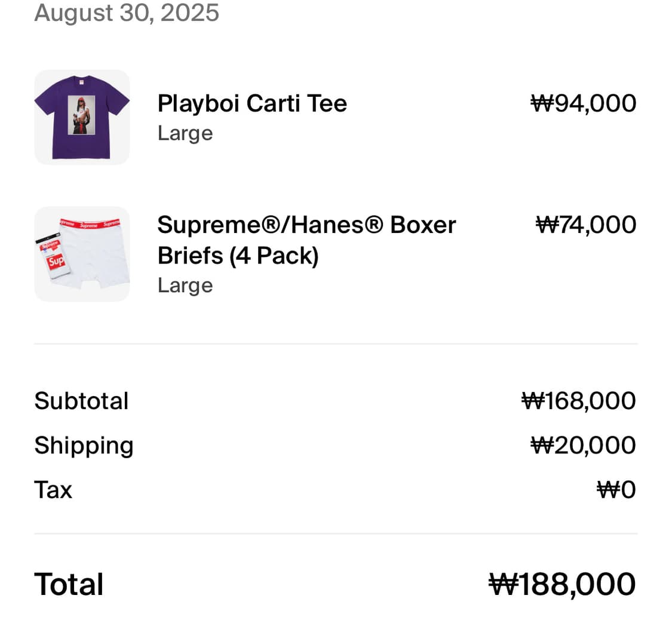The image size is (672, 641).
Task: Select the Shipping label
Action: pyautogui.click(x=84, y=446)
